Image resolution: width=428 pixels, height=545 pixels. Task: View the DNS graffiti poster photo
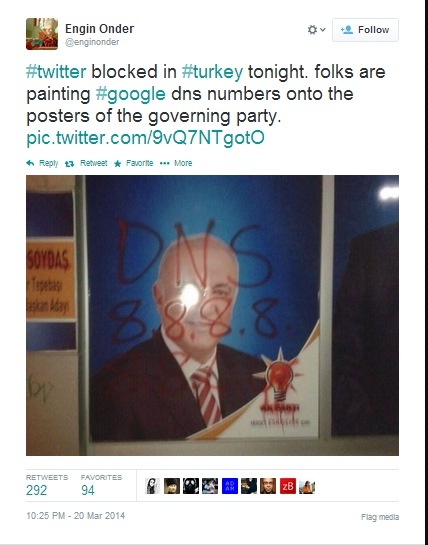(212, 315)
